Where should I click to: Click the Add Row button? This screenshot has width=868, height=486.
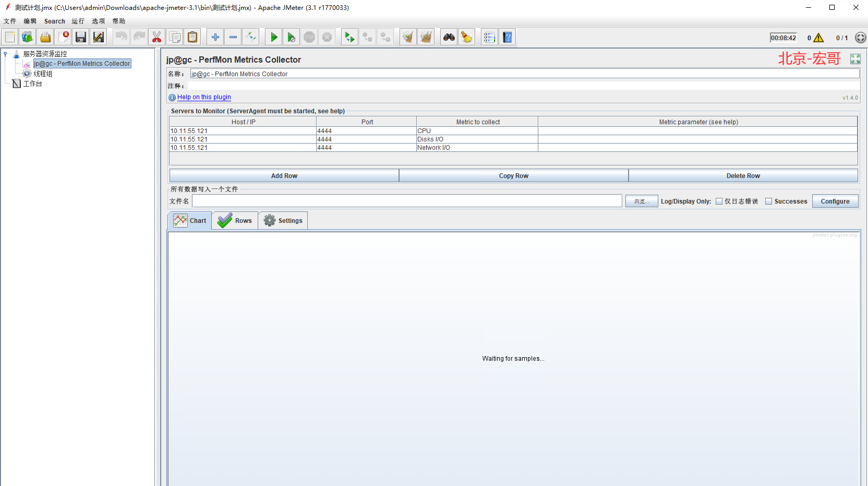(x=284, y=176)
